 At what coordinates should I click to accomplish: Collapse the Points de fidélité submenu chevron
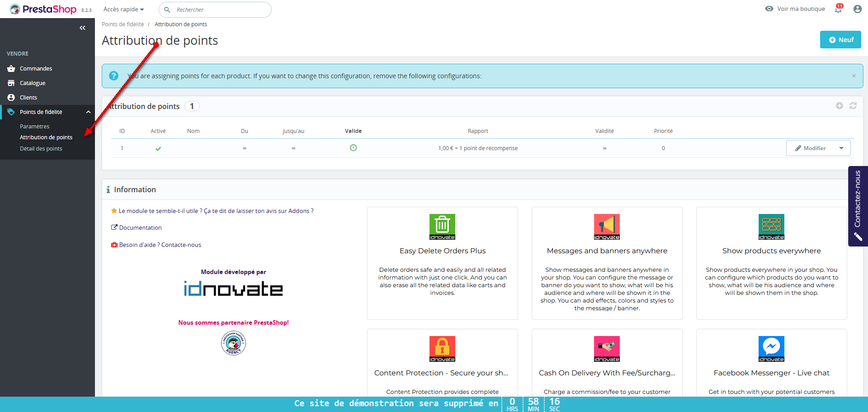89,112
